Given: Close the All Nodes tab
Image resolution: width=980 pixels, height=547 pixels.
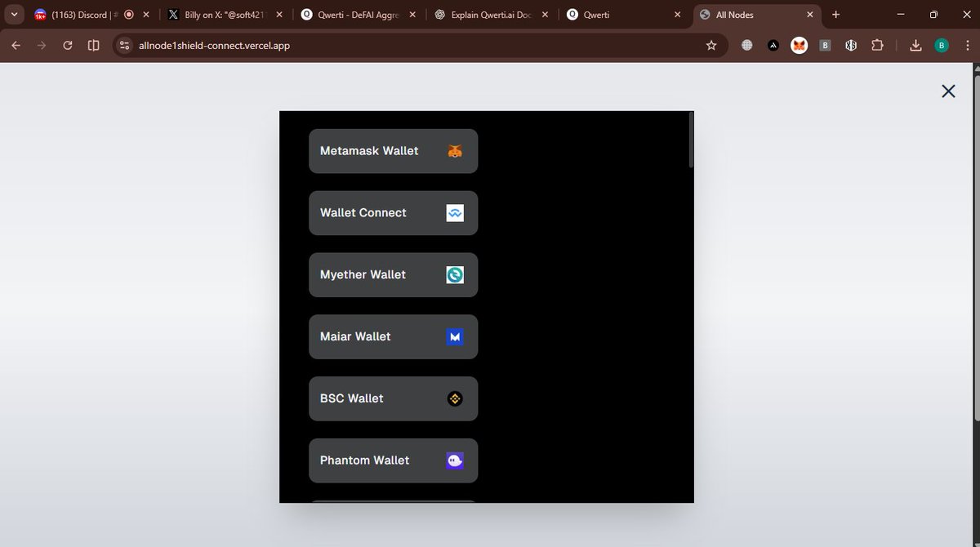Looking at the screenshot, I should 810,15.
